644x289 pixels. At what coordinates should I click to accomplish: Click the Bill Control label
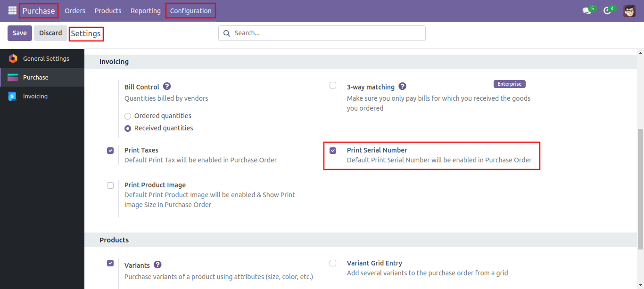[x=142, y=87]
